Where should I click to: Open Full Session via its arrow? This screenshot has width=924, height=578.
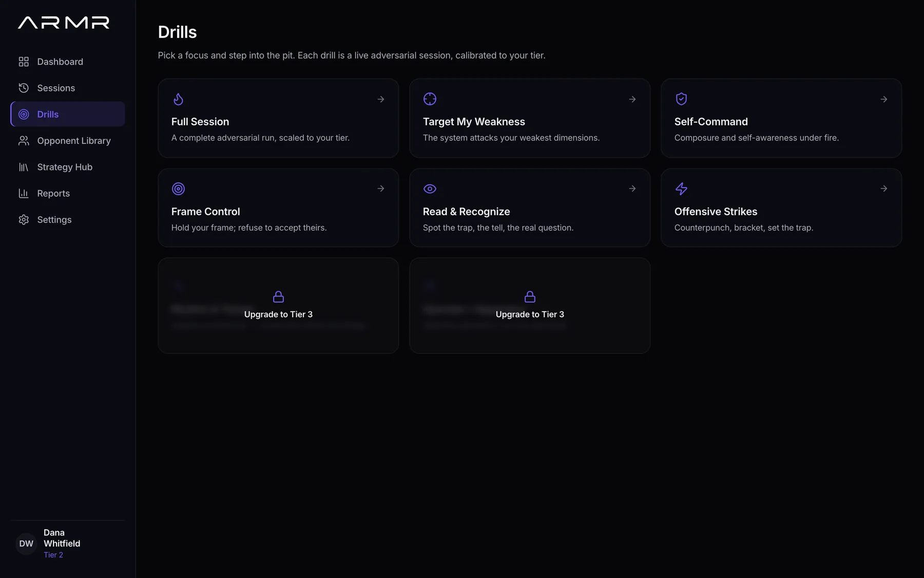[381, 99]
